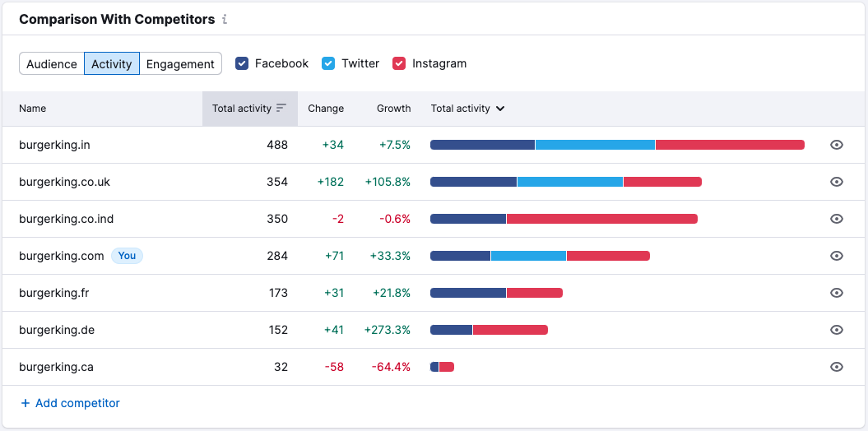Screen dimensions: 868x431
Task: Select the Activity tab
Action: (112, 64)
